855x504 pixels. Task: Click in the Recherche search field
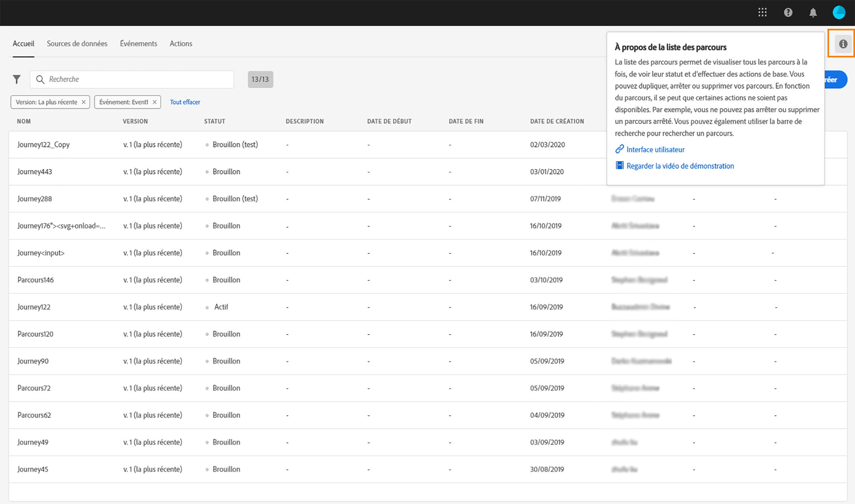tap(136, 79)
